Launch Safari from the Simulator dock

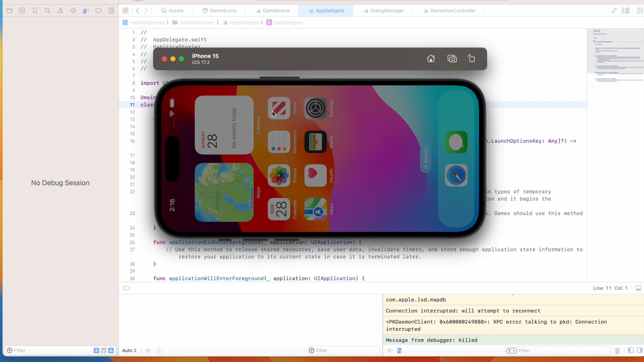pyautogui.click(x=456, y=176)
